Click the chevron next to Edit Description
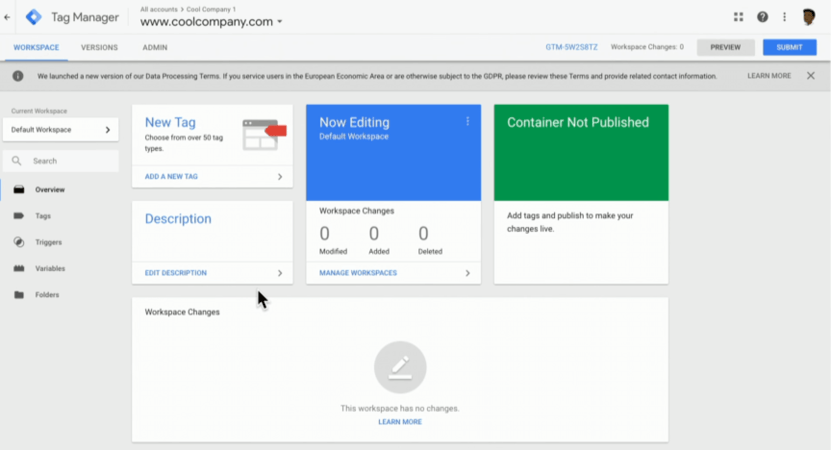 pyautogui.click(x=280, y=273)
